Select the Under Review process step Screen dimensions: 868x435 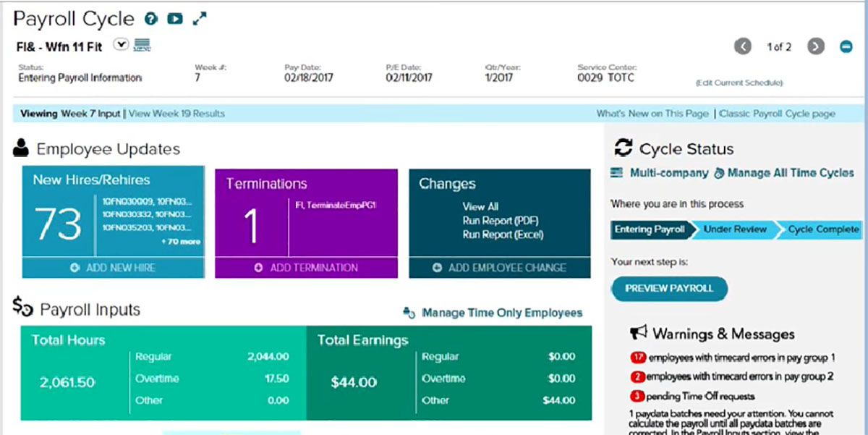pos(734,229)
